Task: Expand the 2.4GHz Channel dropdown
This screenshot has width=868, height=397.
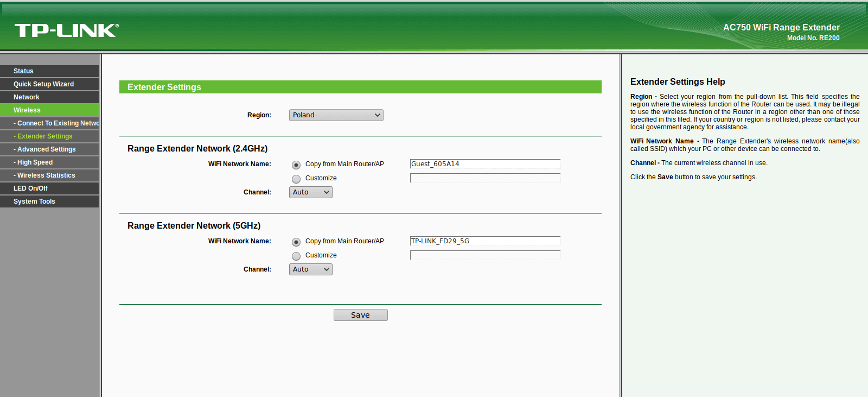Action: tap(311, 192)
